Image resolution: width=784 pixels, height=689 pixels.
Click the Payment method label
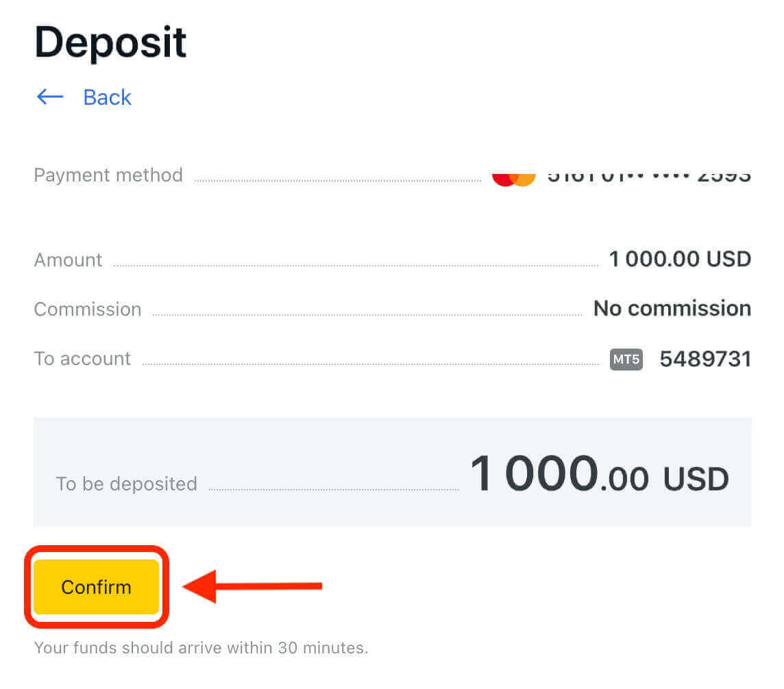[x=108, y=175]
